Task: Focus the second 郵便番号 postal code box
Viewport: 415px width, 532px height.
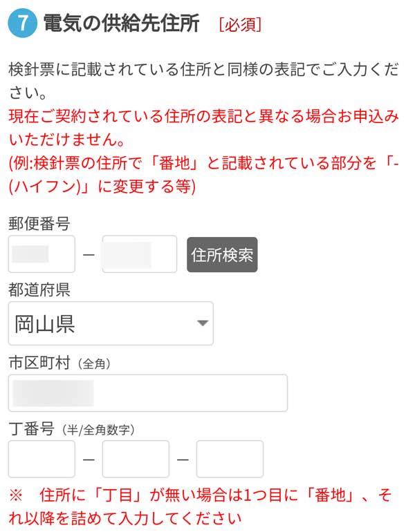Action: 139,254
